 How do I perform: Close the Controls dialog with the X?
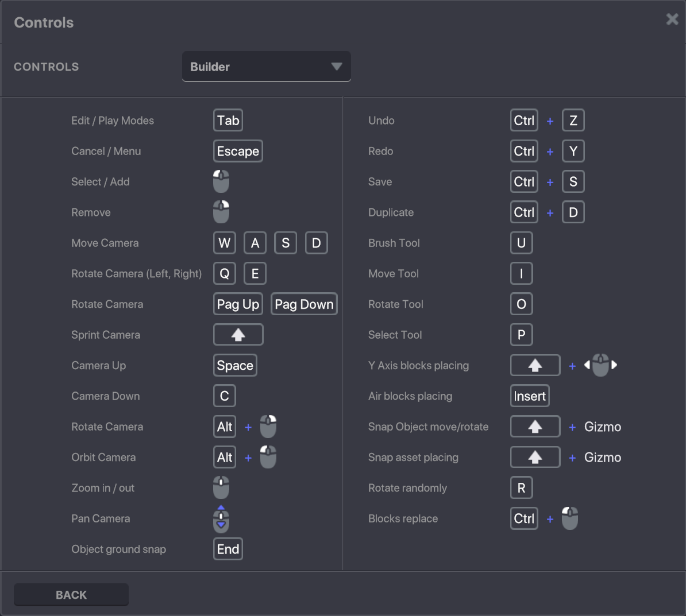[x=672, y=20]
